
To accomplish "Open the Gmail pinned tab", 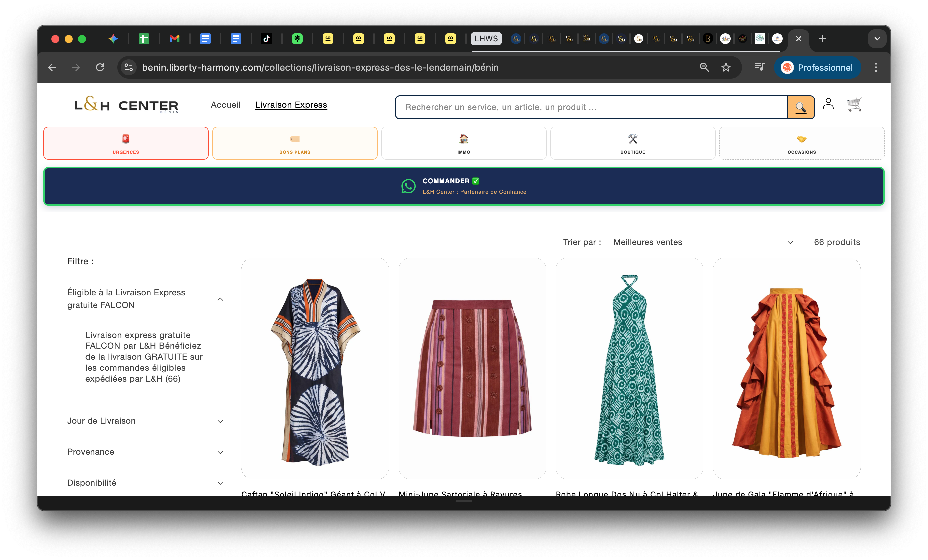I will point(174,39).
